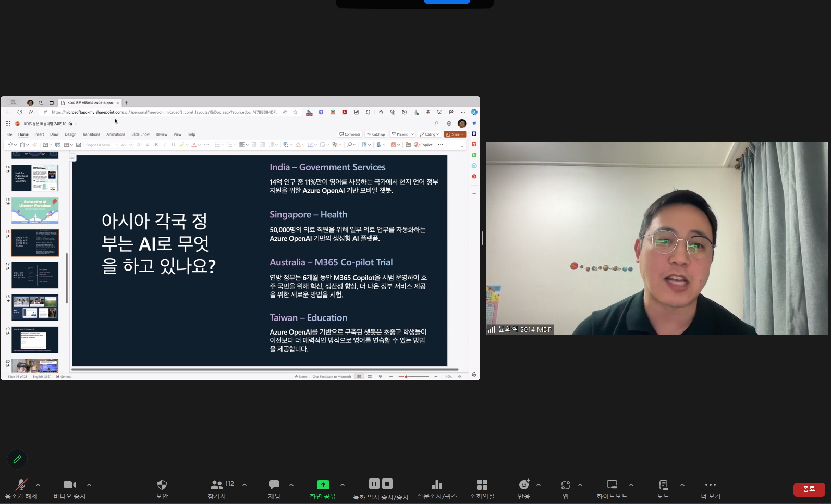Viewport: 831px width, 504px height.
Task: Stop video using camera button
Action: (x=69, y=489)
